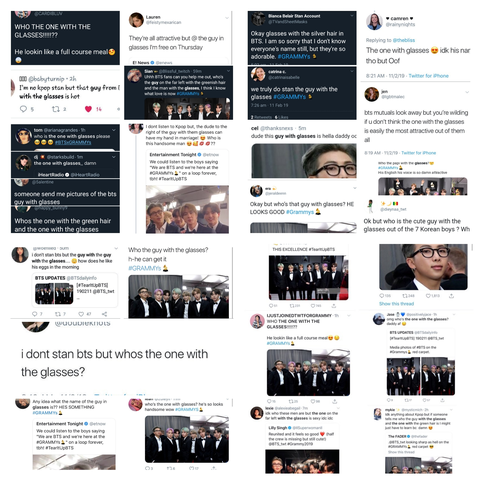Open the Entertainment Tonight quoted selfie photo
This screenshot has width=480, height=480.
[x=187, y=209]
